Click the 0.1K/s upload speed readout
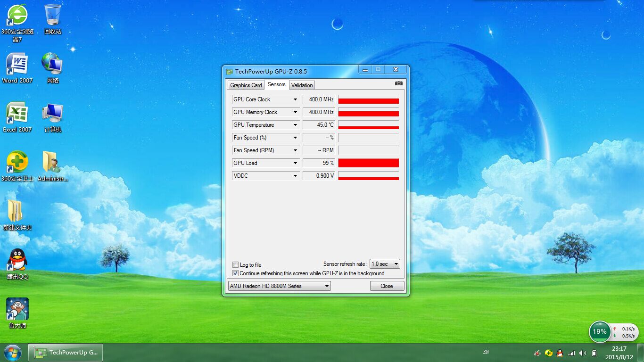Image resolution: width=644 pixels, height=362 pixels. click(628, 329)
